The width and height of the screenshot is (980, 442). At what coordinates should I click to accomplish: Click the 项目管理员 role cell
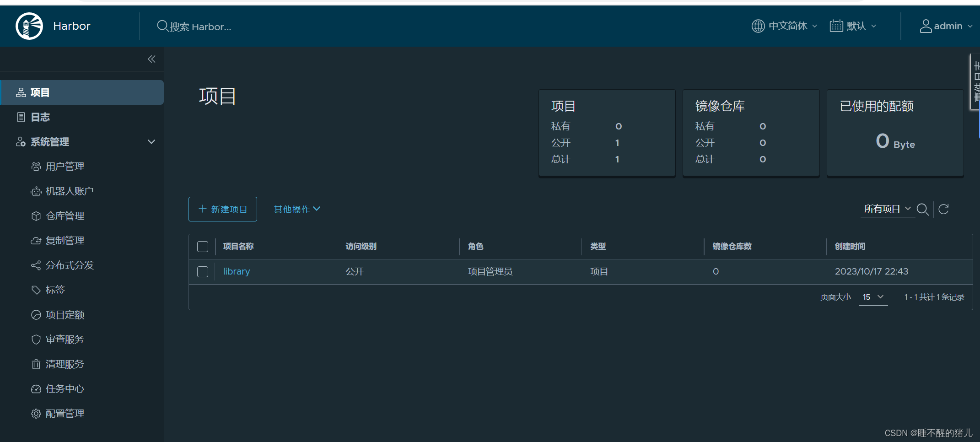coord(490,271)
